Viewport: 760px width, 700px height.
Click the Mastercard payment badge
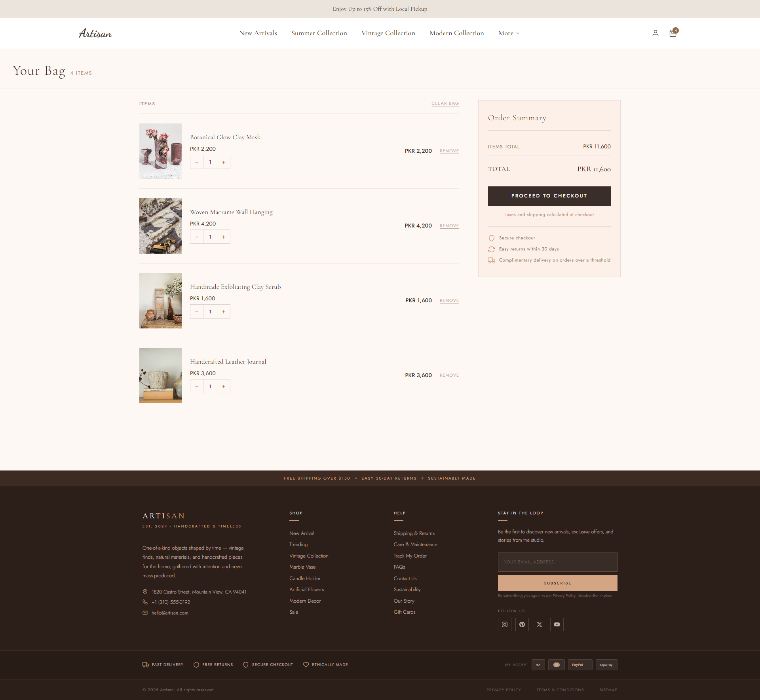point(557,665)
